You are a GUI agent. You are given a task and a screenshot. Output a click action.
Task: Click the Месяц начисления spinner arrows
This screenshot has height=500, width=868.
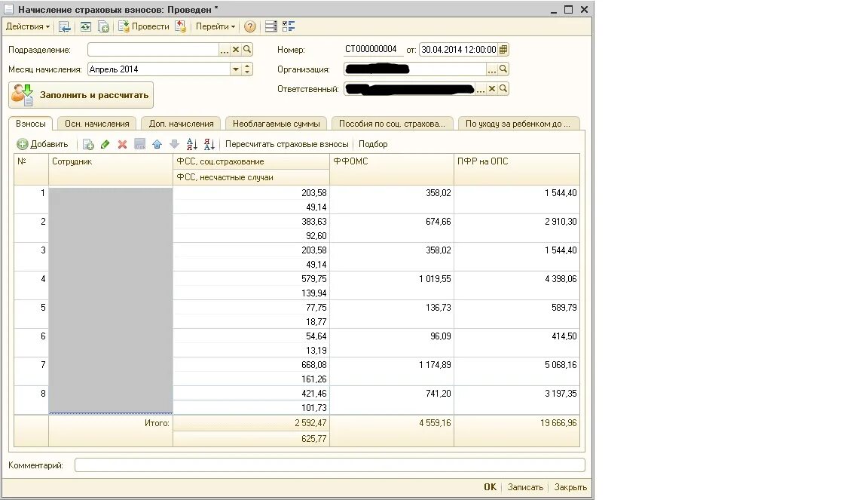[247, 69]
